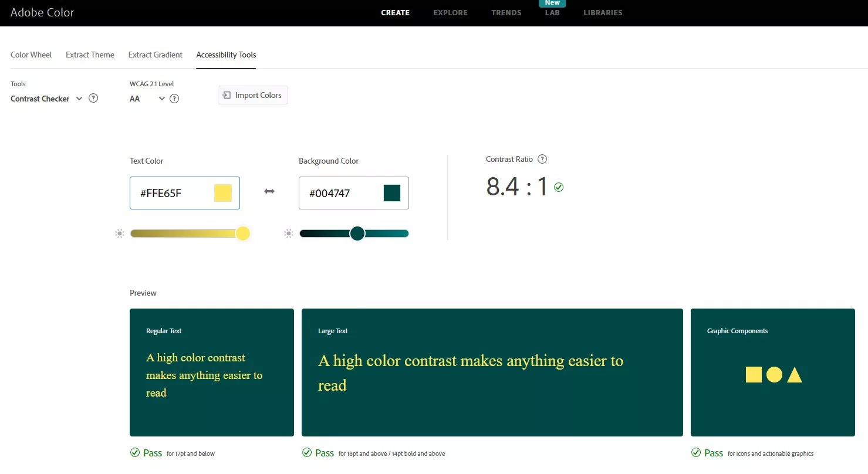Click 'for 18pt and above / 14pt bold' text
868x474 pixels.
pyautogui.click(x=391, y=453)
